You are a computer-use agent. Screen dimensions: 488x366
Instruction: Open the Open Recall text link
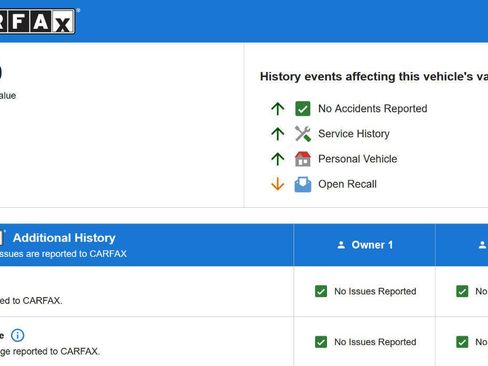coord(347,184)
